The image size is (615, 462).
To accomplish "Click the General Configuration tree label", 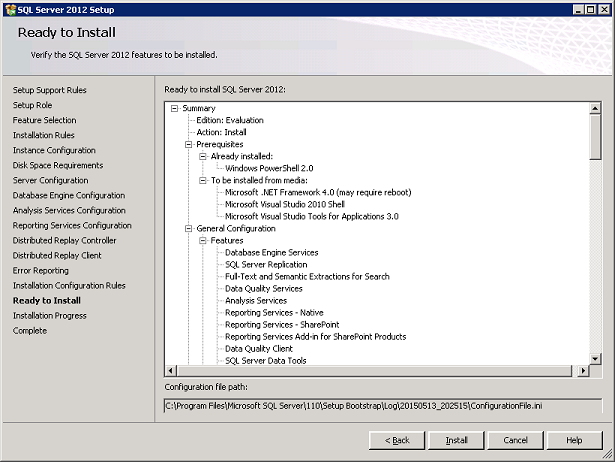I will tap(236, 229).
